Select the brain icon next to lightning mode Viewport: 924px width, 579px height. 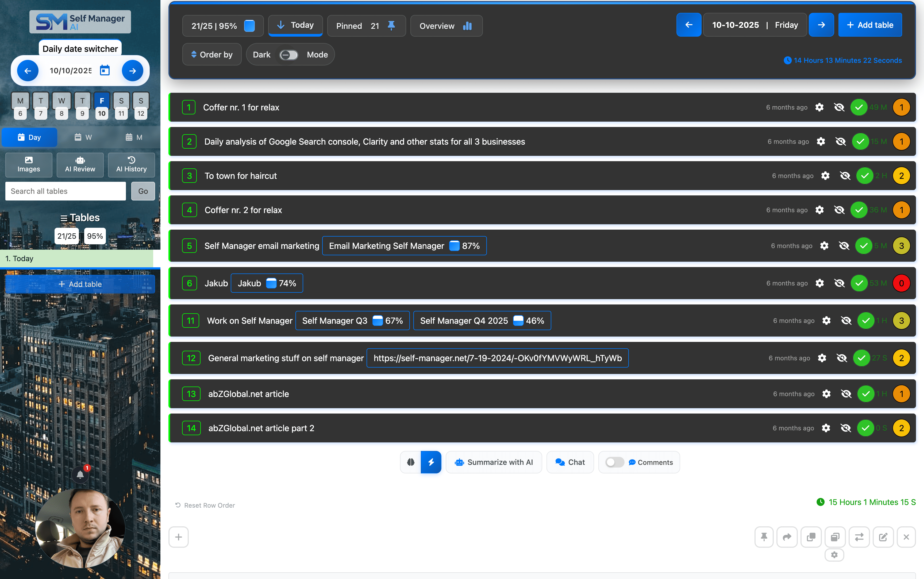click(x=410, y=462)
